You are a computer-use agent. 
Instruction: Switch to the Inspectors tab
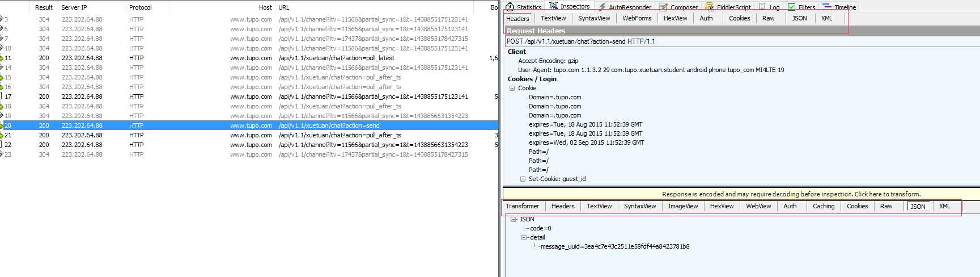point(570,6)
